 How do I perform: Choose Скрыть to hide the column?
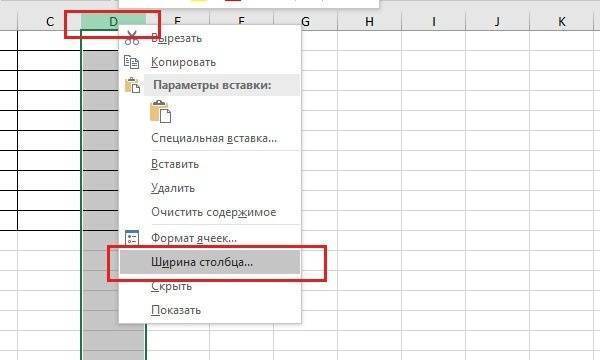[210, 286]
